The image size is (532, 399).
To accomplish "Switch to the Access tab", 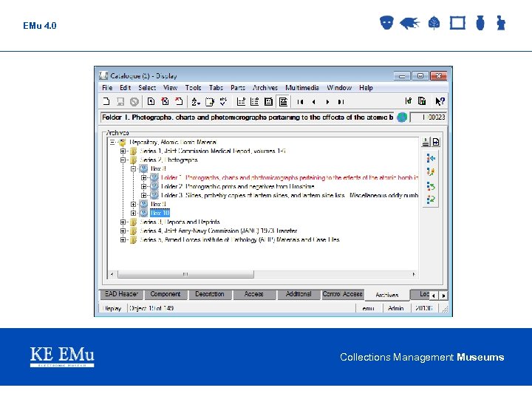I will tap(253, 294).
